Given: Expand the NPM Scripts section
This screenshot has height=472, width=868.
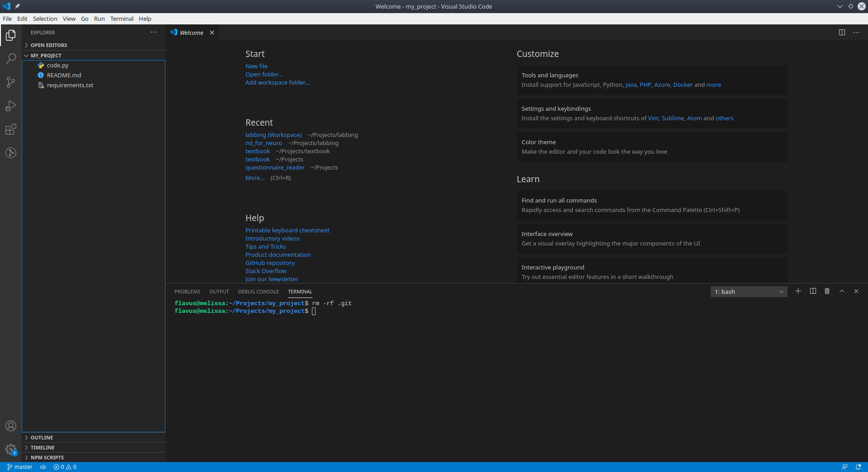Looking at the screenshot, I should pos(94,458).
